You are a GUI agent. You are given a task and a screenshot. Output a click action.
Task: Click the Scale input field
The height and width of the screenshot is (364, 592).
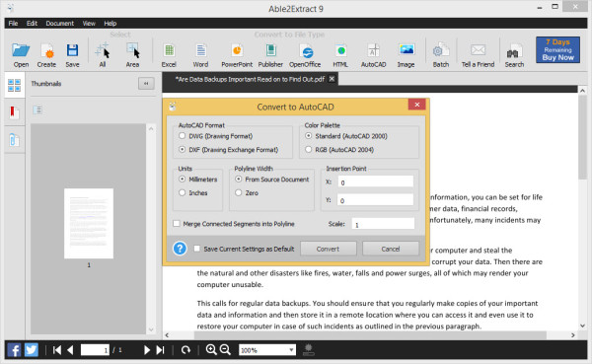point(383,224)
